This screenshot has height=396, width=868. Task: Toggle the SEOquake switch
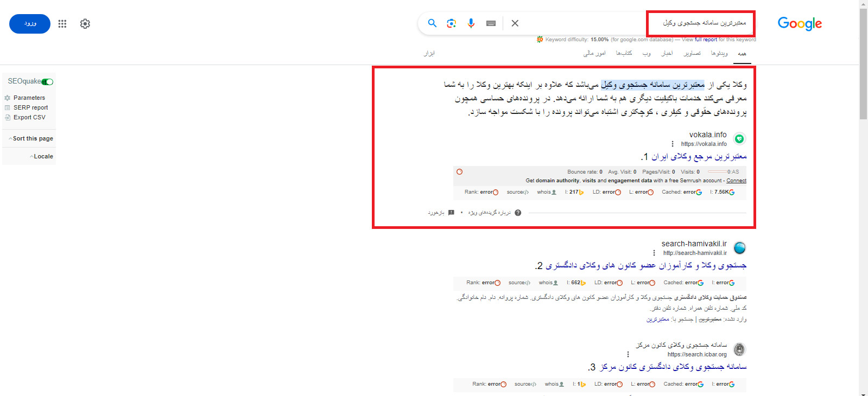(47, 82)
